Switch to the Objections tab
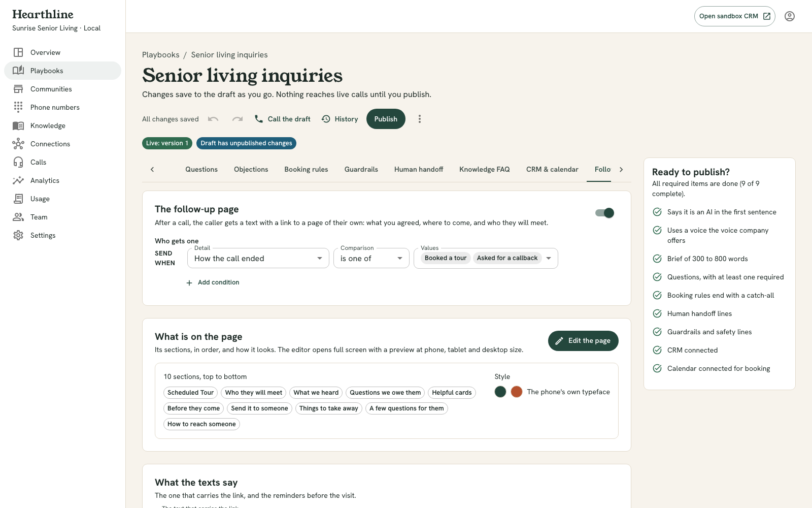The height and width of the screenshot is (508, 812). click(251, 169)
